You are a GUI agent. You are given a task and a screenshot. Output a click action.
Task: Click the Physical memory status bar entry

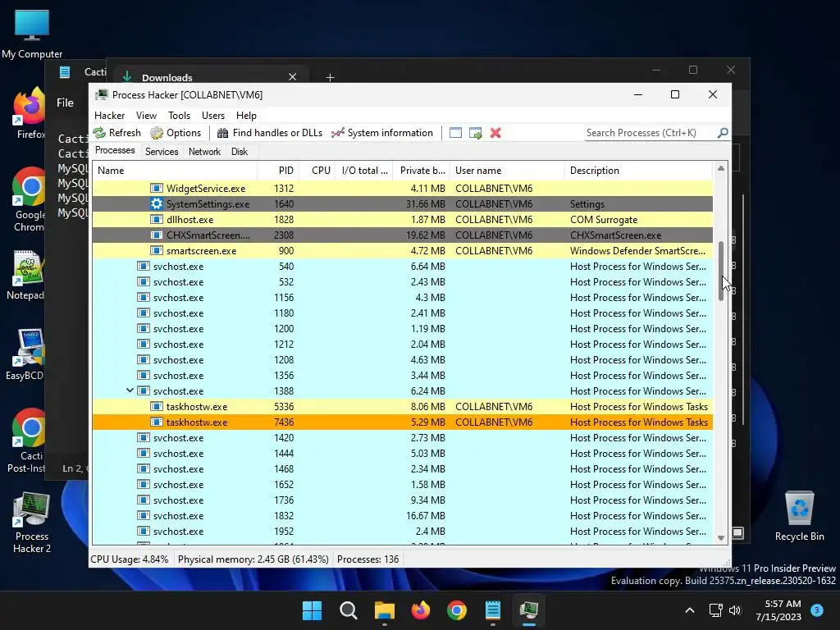253,559
